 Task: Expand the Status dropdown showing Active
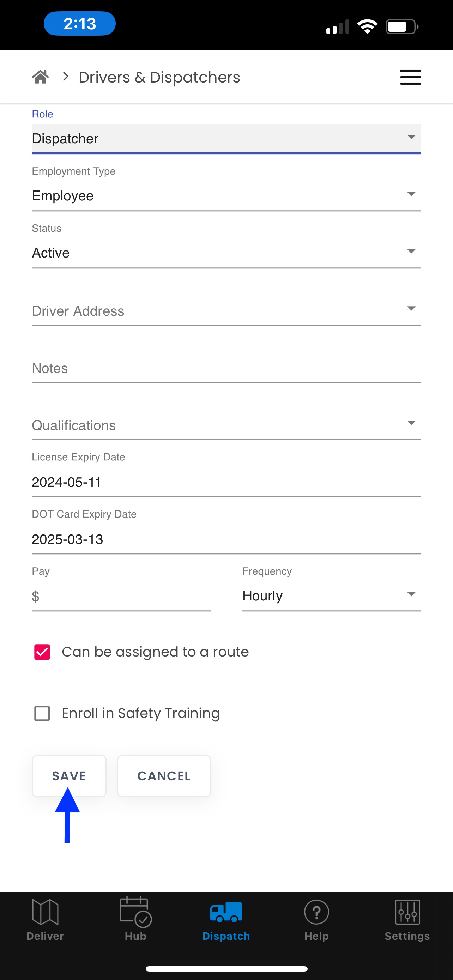tap(226, 253)
